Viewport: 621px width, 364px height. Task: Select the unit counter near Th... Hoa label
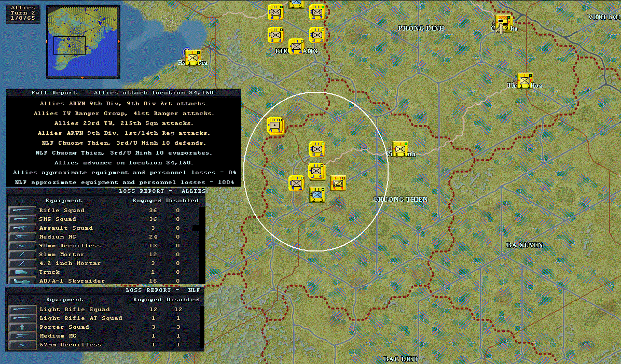coord(525,81)
